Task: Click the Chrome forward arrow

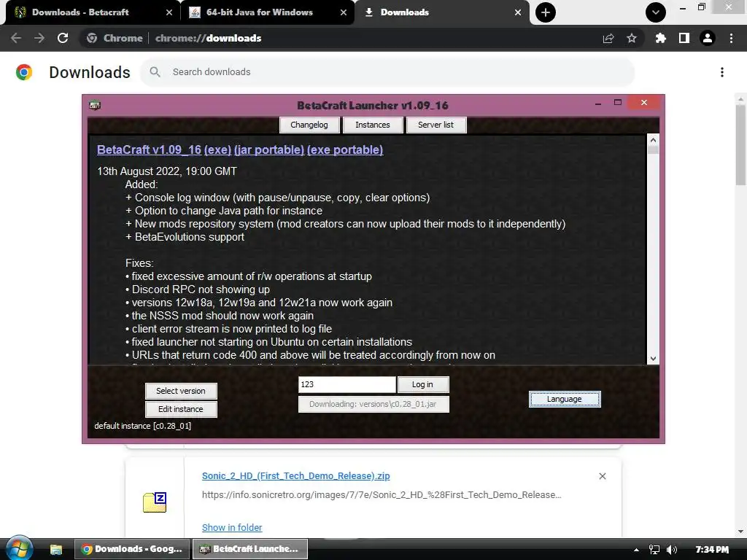Action: point(39,38)
